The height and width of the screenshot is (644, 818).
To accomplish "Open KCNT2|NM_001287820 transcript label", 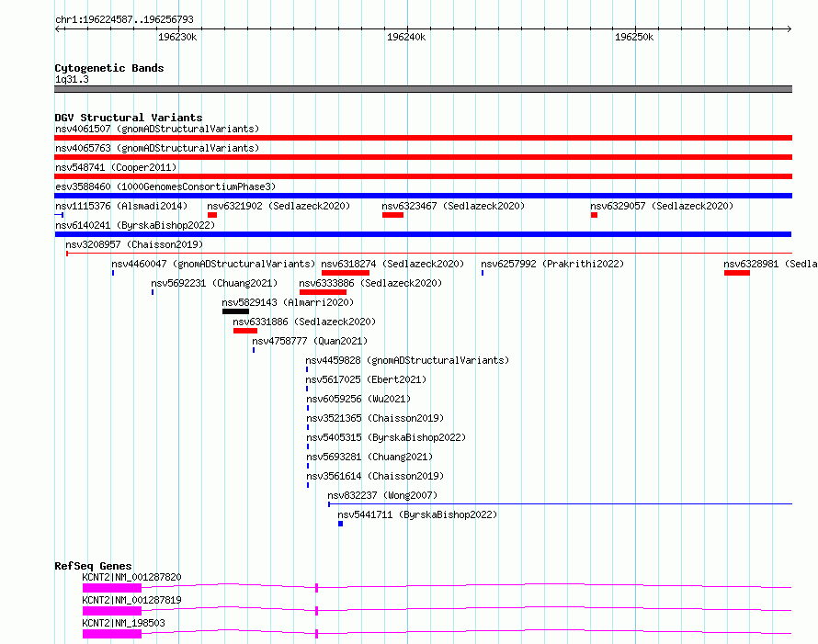I will point(132,577).
